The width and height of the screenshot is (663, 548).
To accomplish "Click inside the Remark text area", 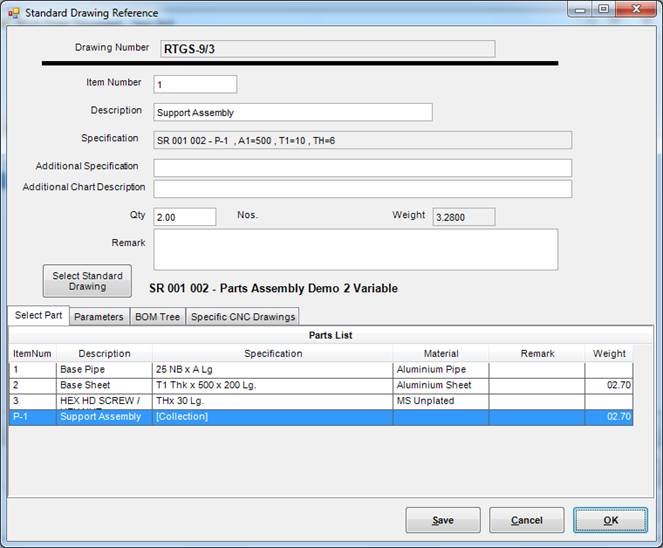I will pyautogui.click(x=355, y=249).
